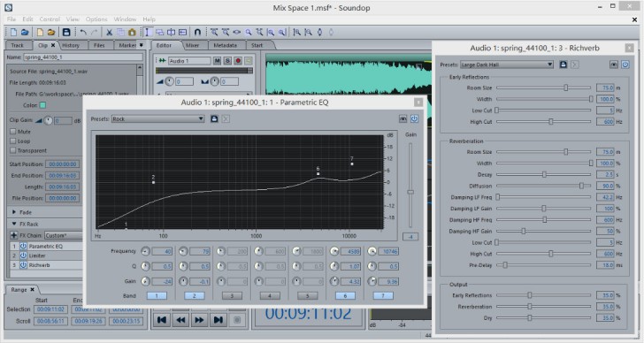
Task: Open the File menu
Action: coord(11,19)
